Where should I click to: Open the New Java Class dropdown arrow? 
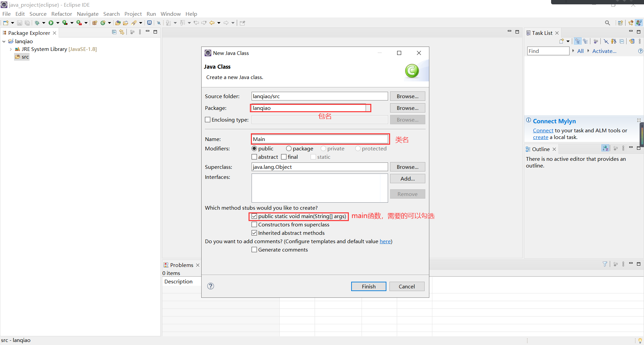[x=109, y=23]
